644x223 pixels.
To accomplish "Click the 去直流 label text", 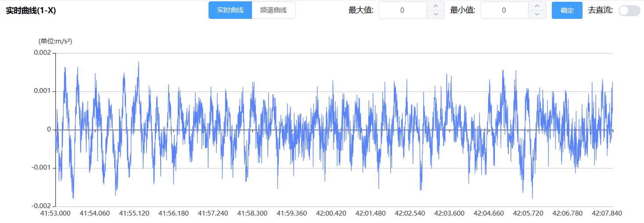I will pos(600,10).
